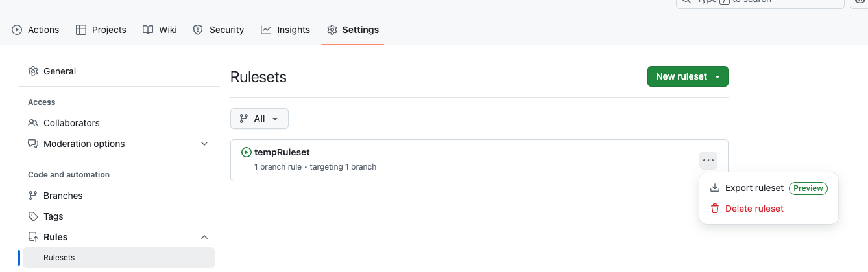
Task: Collapse the Rules section chevron
Action: tap(204, 237)
